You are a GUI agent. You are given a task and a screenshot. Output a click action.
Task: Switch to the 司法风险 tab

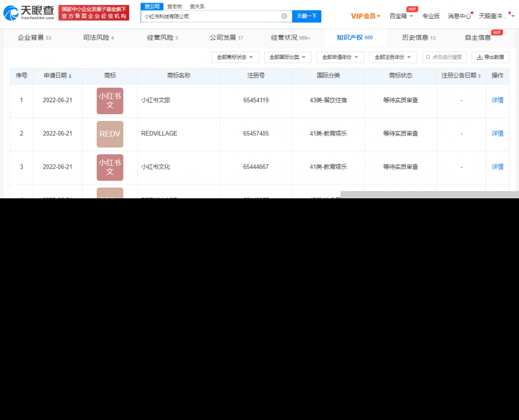point(98,38)
